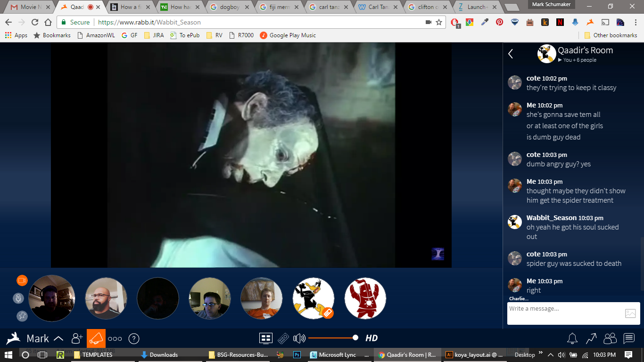Viewport: 644px width, 362px height.
Task: Show hidden system tray icons
Action: point(550,354)
